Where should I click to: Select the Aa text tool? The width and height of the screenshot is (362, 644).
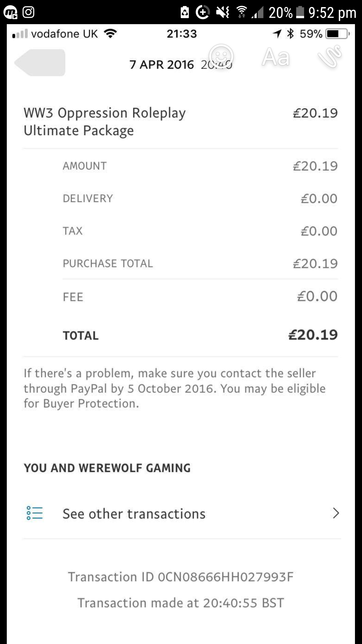(276, 57)
